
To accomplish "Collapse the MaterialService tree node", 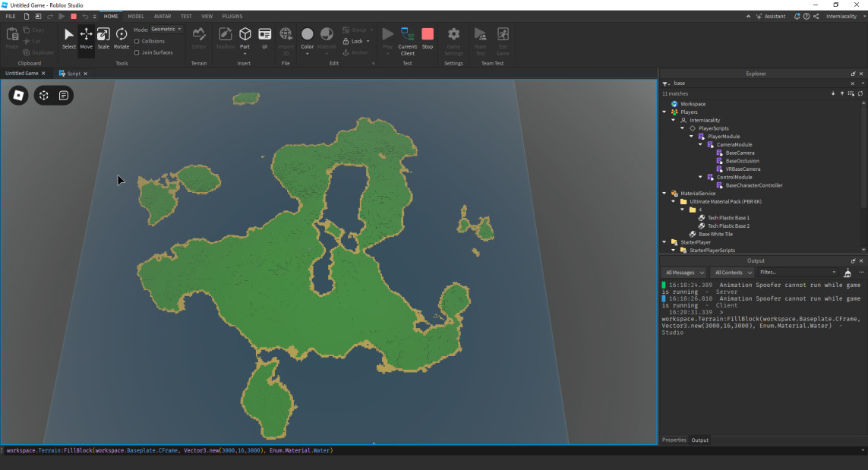I will click(x=664, y=194).
